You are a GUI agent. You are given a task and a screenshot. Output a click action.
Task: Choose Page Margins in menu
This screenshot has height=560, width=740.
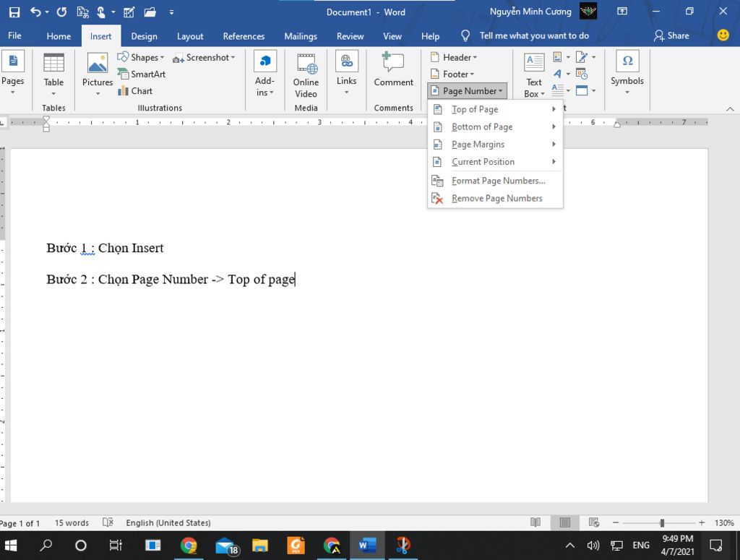point(495,144)
